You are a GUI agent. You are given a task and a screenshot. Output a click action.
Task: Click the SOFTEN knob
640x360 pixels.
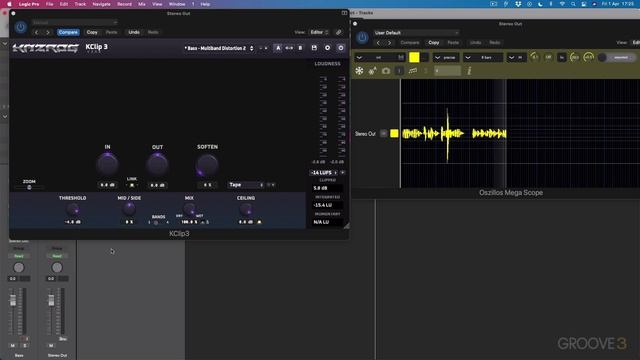207,165
